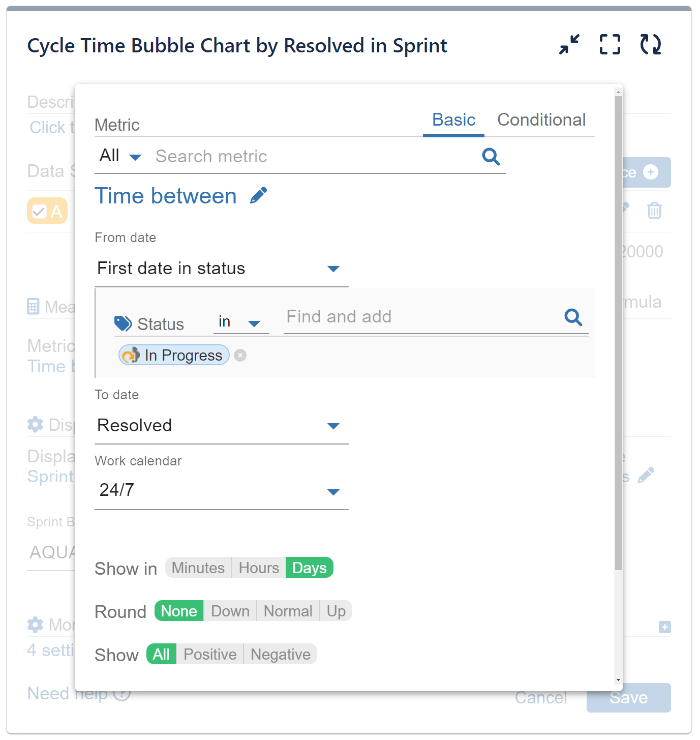Click the metric search magnifier icon
This screenshot has height=740, width=700.
coord(490,157)
